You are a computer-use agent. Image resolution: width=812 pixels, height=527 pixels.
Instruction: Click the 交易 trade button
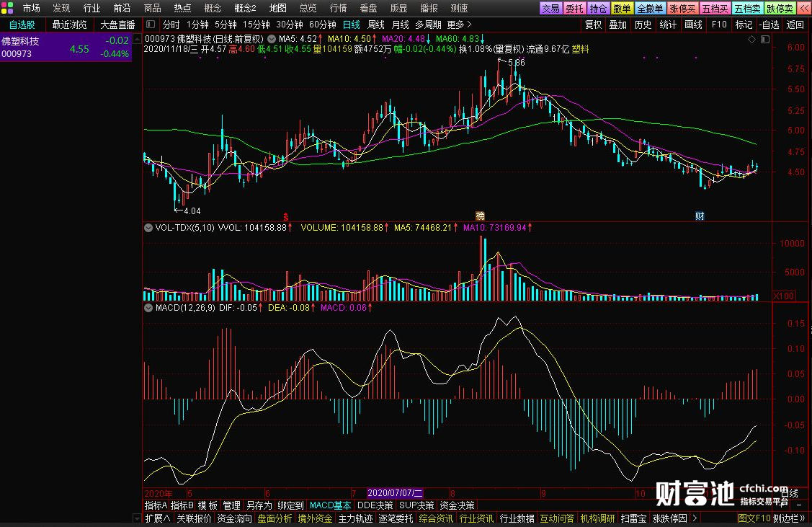pyautogui.click(x=550, y=9)
